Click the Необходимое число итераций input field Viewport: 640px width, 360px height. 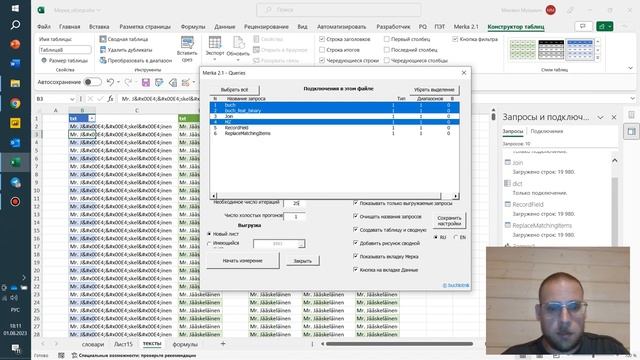coord(294,203)
